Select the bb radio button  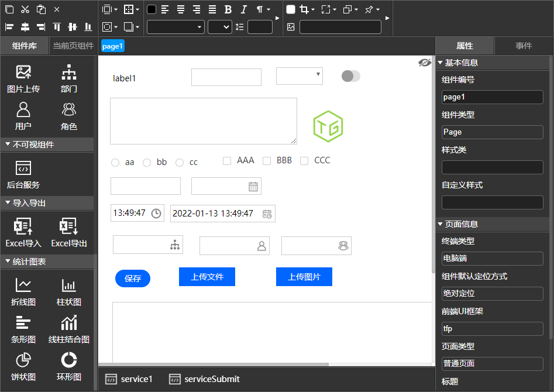pyautogui.click(x=147, y=163)
